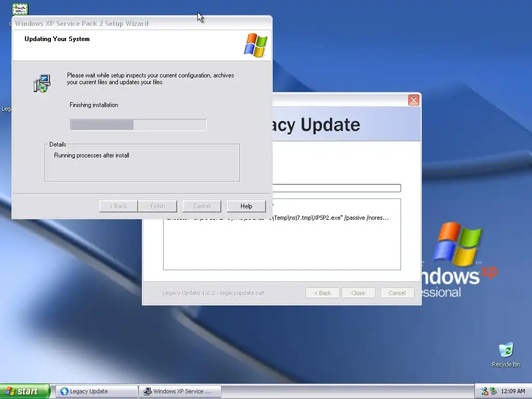Open the Start menu
This screenshot has height=399, width=532.
25,391
